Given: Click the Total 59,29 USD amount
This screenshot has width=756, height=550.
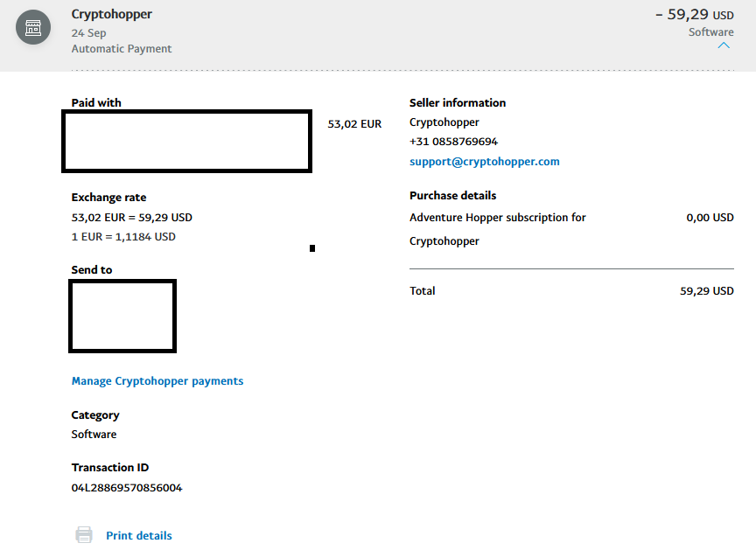Looking at the screenshot, I should tap(707, 291).
